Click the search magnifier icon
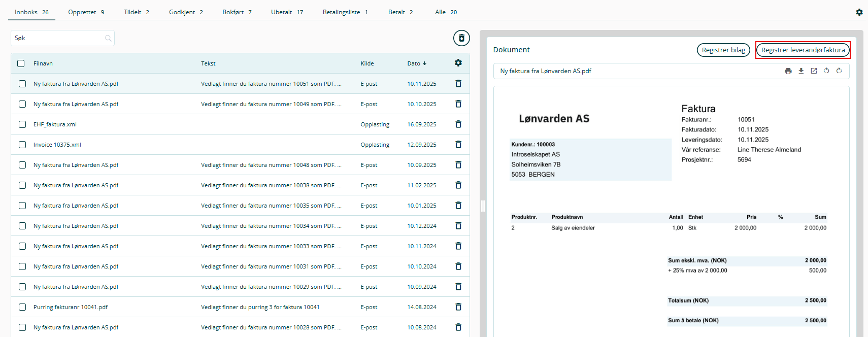Viewport: 868px width, 337px height. (108, 38)
